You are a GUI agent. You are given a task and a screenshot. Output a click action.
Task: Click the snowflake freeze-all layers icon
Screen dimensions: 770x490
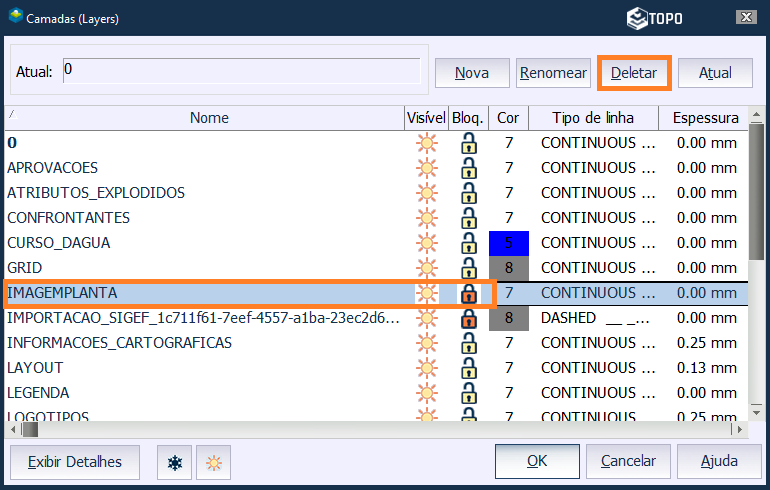(x=175, y=463)
